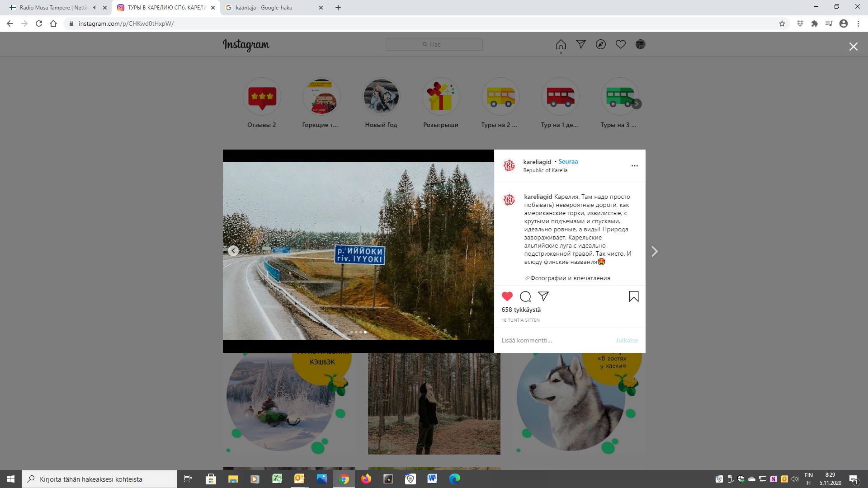Viewport: 868px width, 488px height.
Task: Open a new browser tab
Action: pos(338,8)
